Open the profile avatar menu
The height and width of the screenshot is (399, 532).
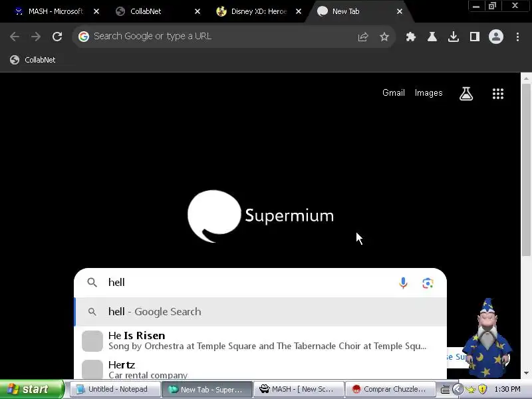pyautogui.click(x=495, y=37)
